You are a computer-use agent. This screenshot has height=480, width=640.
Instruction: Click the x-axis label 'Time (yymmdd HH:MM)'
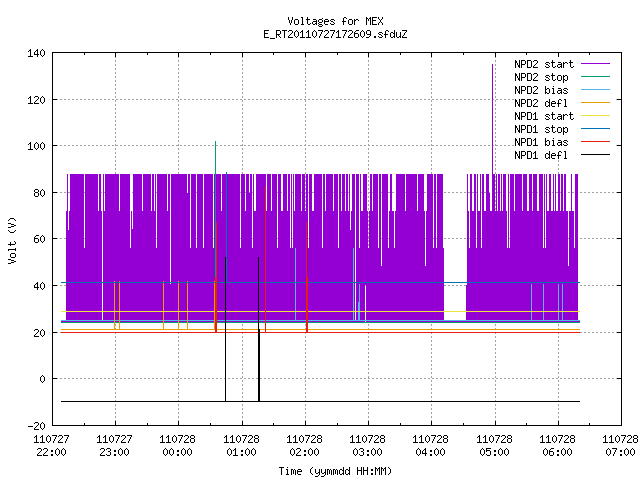pyautogui.click(x=335, y=471)
